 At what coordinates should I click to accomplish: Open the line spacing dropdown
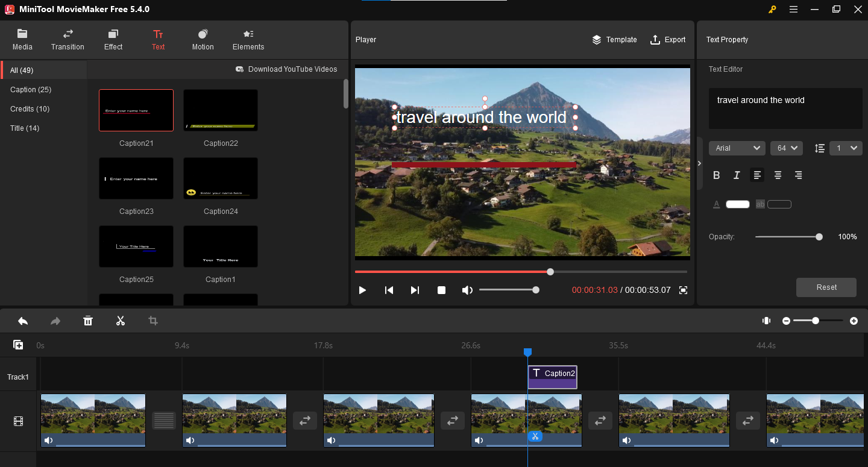coord(845,148)
